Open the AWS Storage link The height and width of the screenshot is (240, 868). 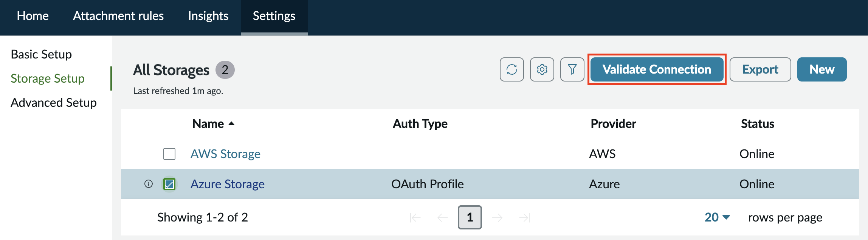point(225,154)
